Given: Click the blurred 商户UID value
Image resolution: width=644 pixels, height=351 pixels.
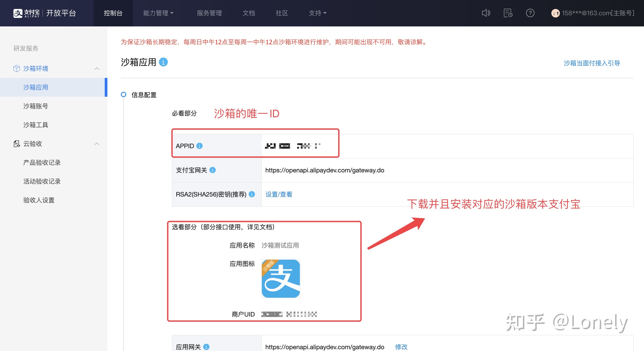Looking at the screenshot, I should tap(289, 314).
